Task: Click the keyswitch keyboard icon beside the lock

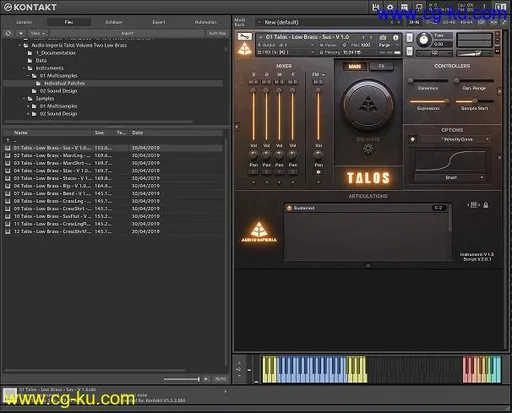Action: (x=473, y=205)
